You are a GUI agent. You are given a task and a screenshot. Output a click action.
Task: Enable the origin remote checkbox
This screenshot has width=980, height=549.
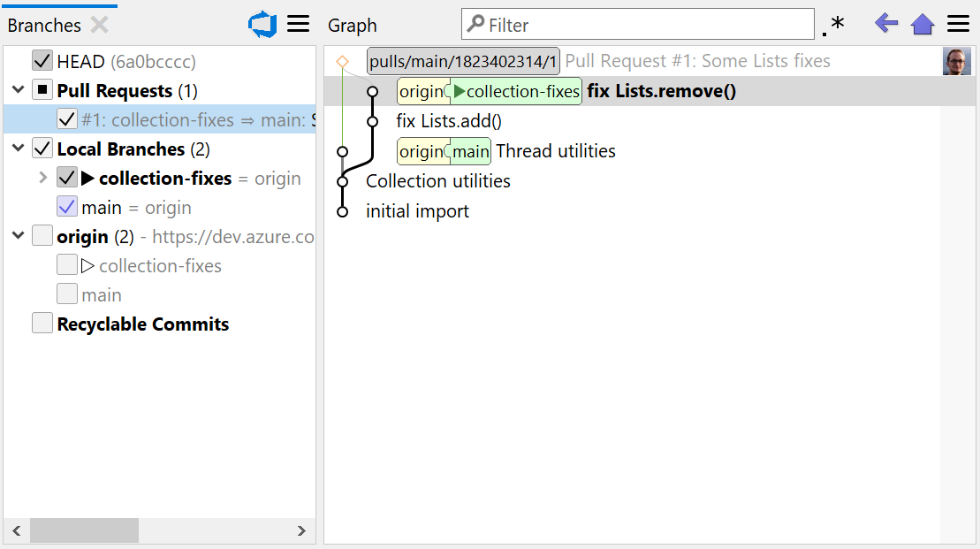coord(42,236)
